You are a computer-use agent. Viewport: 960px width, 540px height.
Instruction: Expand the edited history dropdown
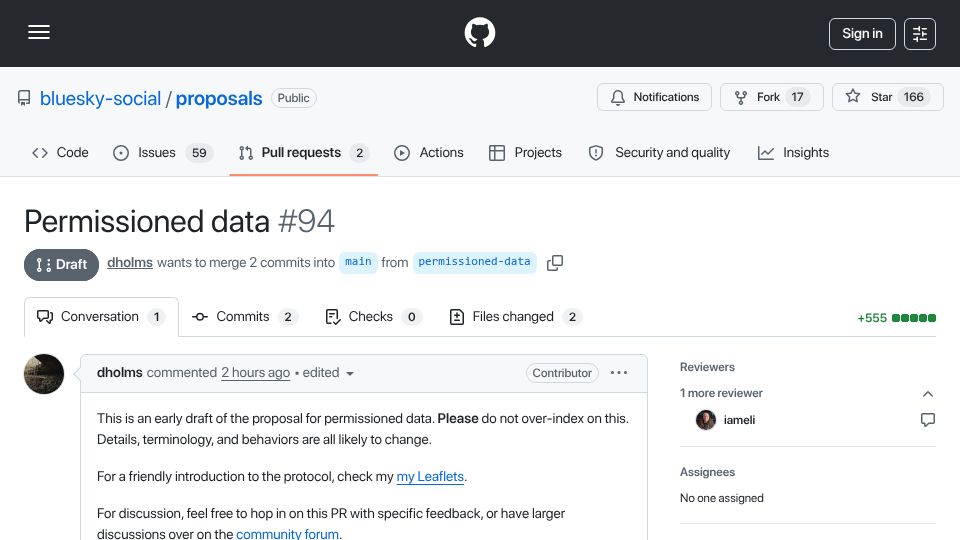328,373
